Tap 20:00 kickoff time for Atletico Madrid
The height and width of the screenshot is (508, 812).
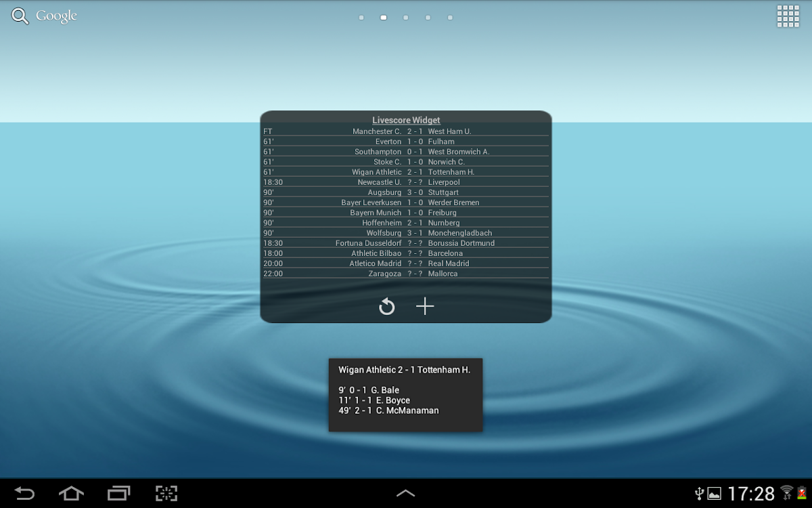pyautogui.click(x=273, y=263)
